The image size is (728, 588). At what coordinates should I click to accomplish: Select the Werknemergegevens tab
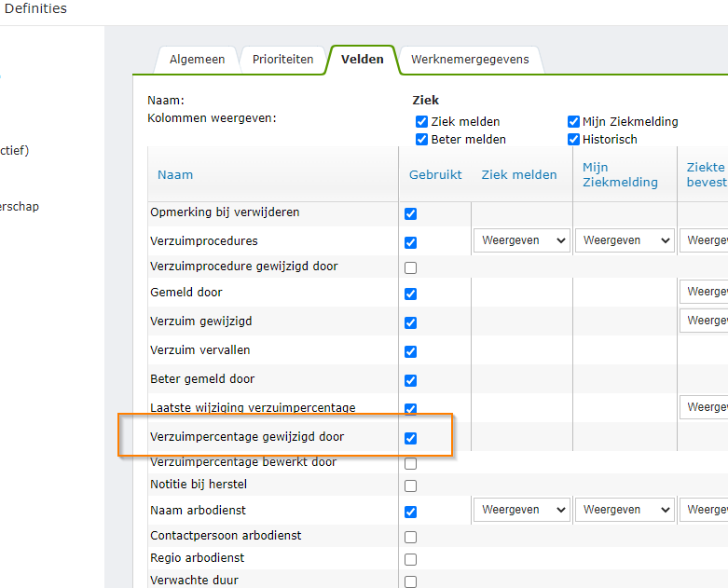(x=470, y=60)
